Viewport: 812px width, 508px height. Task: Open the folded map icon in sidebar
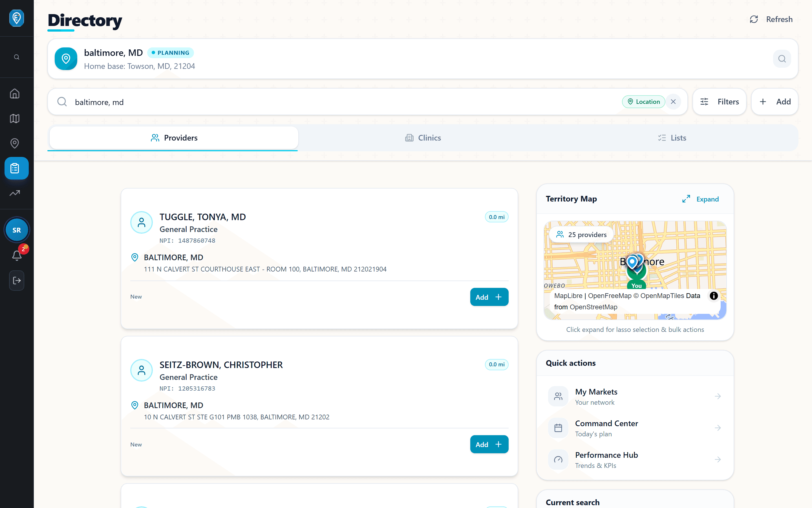[x=14, y=118]
